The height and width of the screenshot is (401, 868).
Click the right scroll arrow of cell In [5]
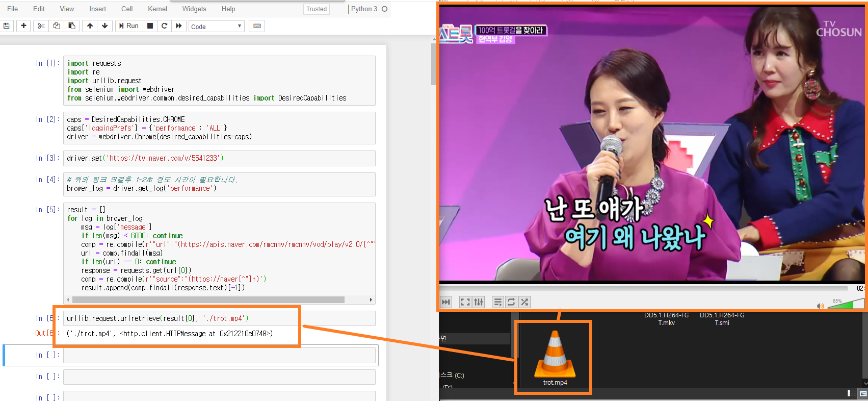[371, 300]
